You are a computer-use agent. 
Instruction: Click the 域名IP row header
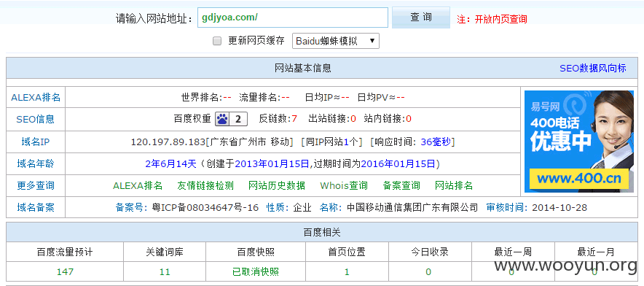[35, 142]
